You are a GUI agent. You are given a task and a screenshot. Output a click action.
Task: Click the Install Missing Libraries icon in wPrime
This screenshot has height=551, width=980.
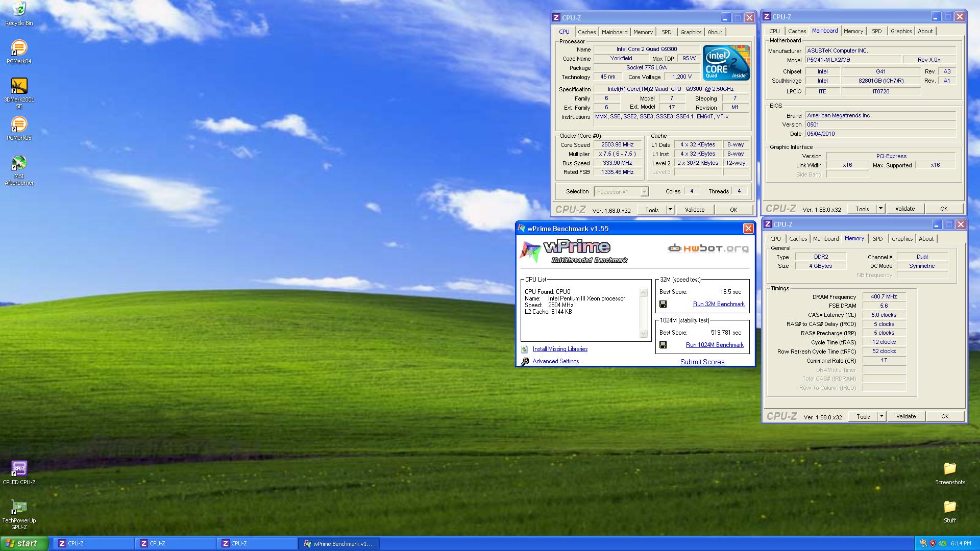[524, 349]
